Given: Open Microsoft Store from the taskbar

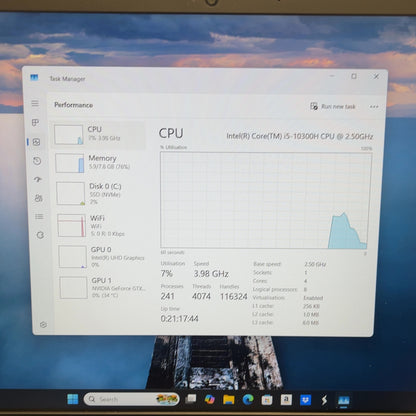Looking at the screenshot, I should coord(267,399).
